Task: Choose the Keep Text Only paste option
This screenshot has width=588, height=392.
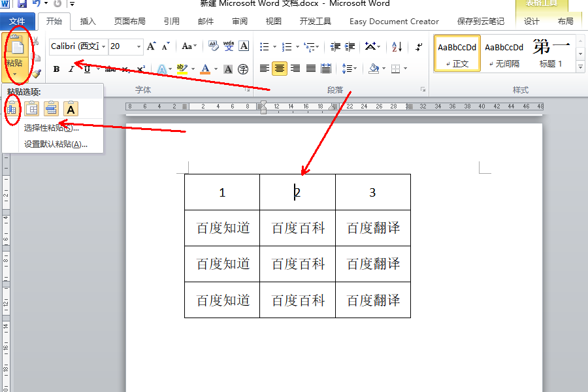Action: click(71, 109)
